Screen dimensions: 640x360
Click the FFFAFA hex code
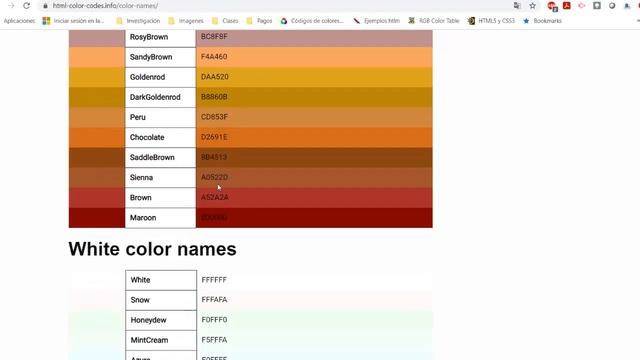tap(214, 300)
